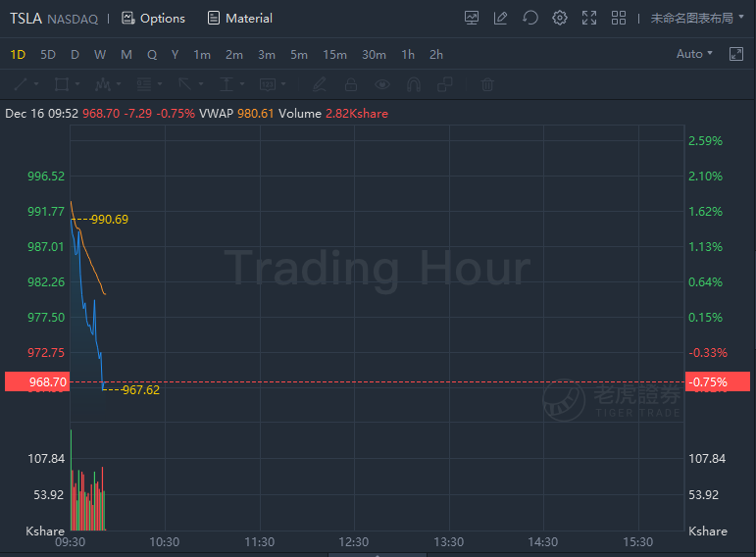Select the Q quarterly timeframe

pyautogui.click(x=152, y=55)
